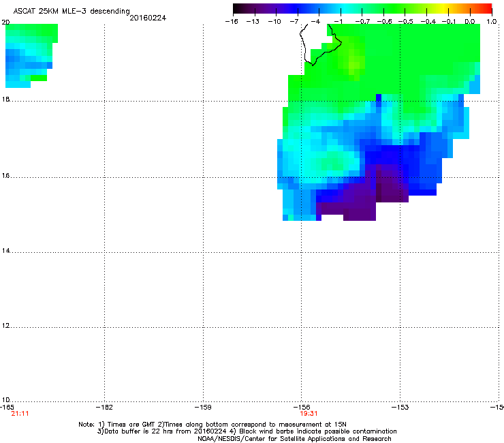Click the -0.5 color scale label

pyautogui.click(x=406, y=22)
